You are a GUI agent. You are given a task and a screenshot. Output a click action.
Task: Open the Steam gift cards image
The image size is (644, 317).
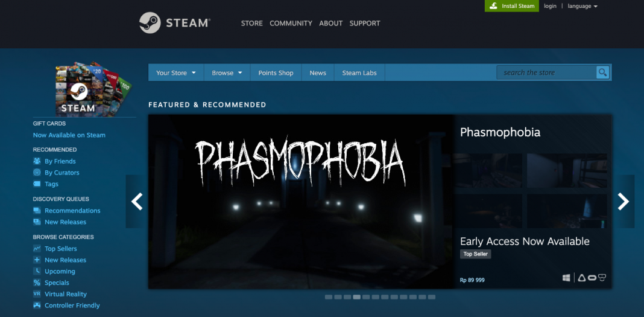[93, 89]
